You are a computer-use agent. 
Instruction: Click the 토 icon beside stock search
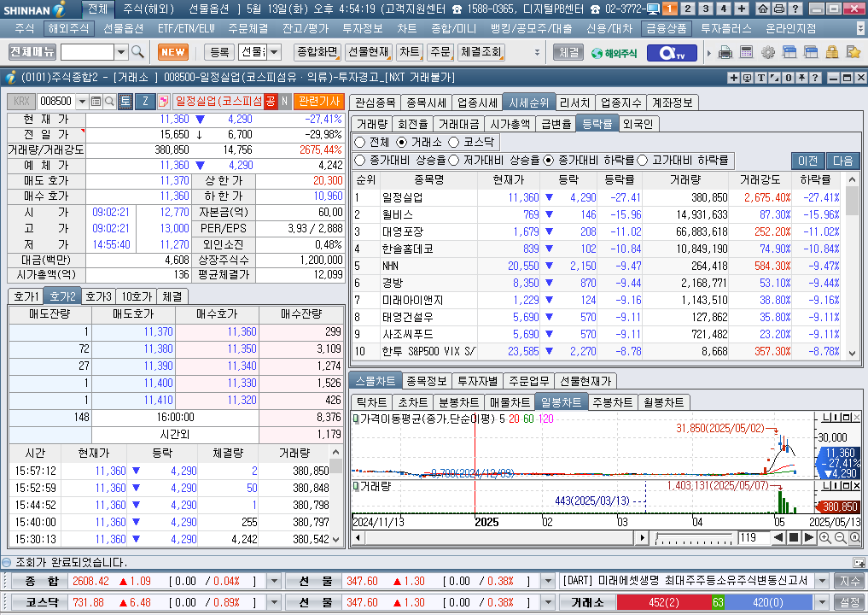click(x=125, y=101)
